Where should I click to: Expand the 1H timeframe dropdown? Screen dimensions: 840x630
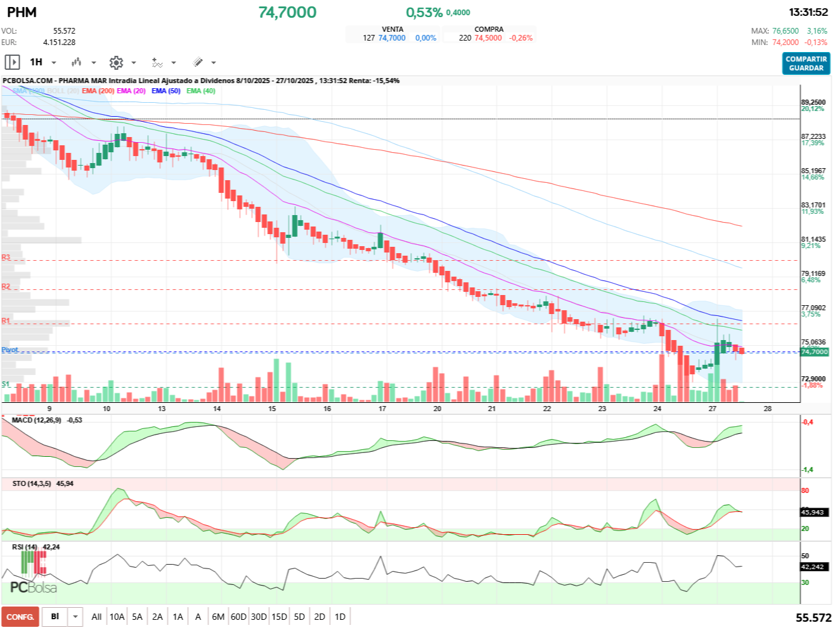(54, 62)
